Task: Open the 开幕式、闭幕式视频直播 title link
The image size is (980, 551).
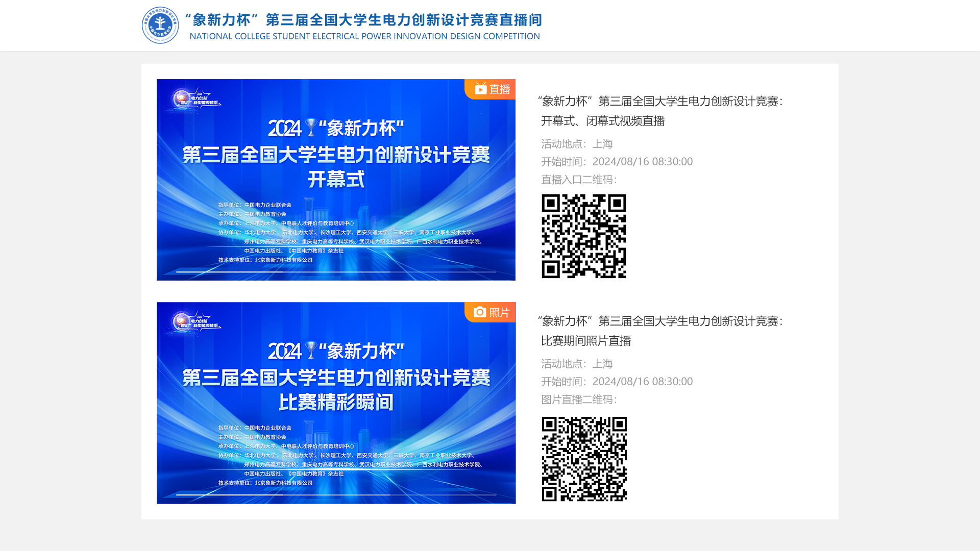Action: pyautogui.click(x=603, y=121)
